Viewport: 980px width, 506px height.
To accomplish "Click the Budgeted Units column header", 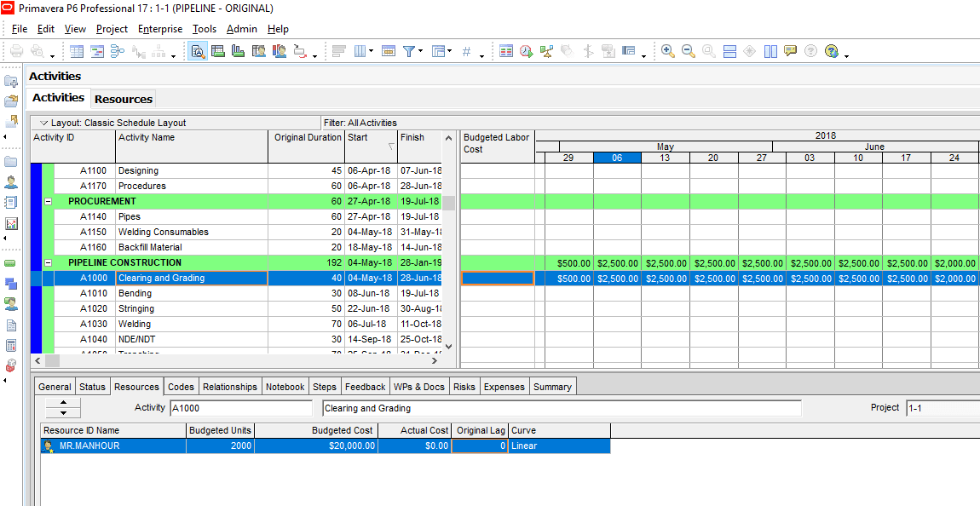I will 220,430.
